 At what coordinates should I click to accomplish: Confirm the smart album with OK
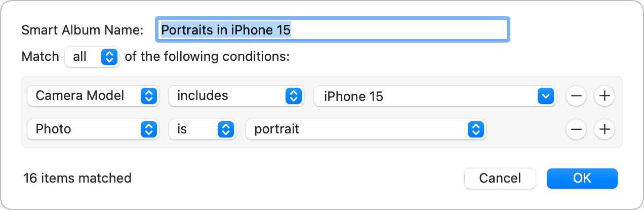coord(582,178)
